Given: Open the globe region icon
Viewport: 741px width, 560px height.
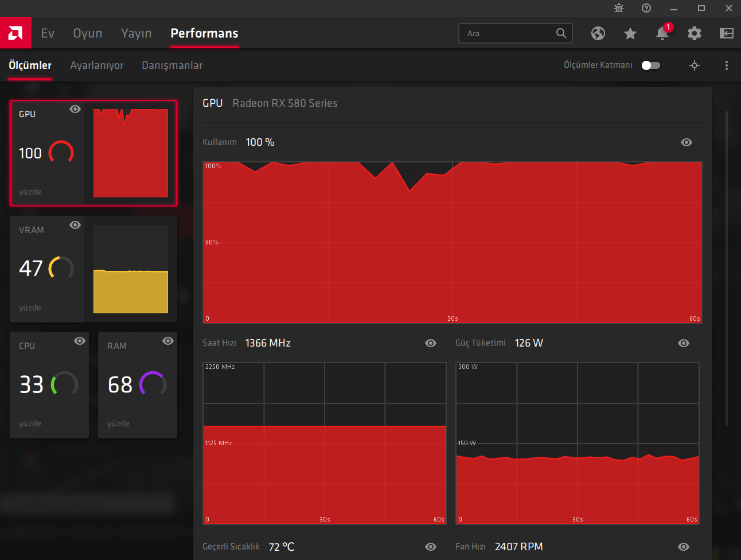Looking at the screenshot, I should click(598, 33).
